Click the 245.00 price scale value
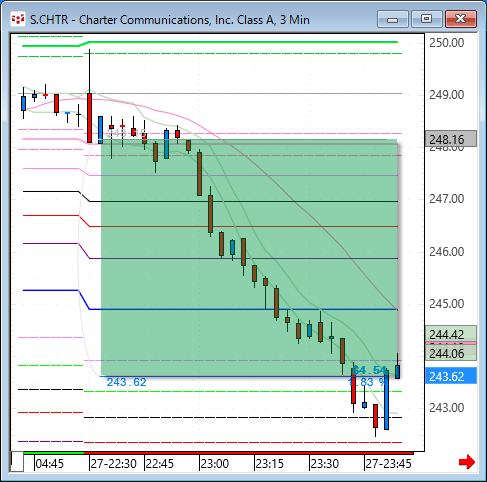This screenshot has height=482, width=487. coord(446,303)
